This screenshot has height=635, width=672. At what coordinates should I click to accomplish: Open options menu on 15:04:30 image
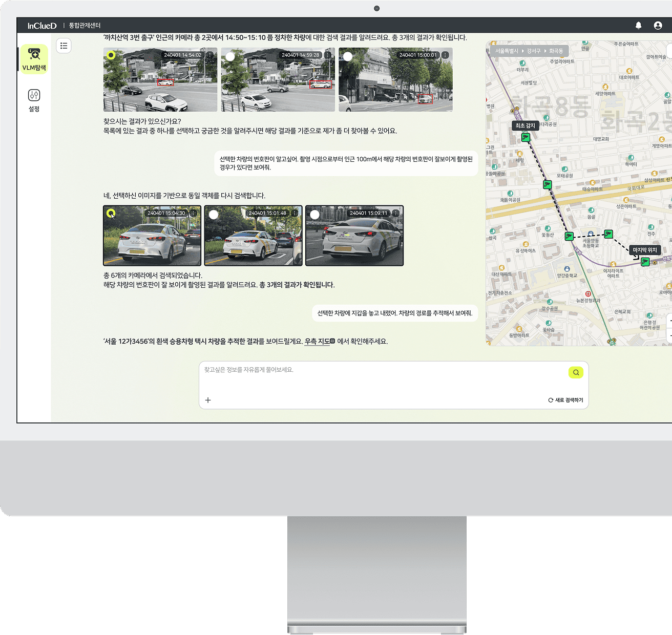(x=194, y=213)
